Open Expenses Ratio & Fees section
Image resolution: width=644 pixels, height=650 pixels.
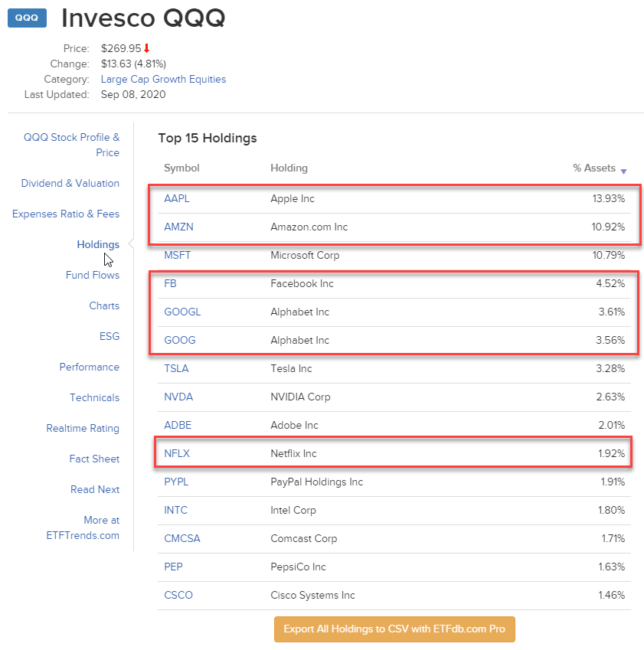pos(66,214)
